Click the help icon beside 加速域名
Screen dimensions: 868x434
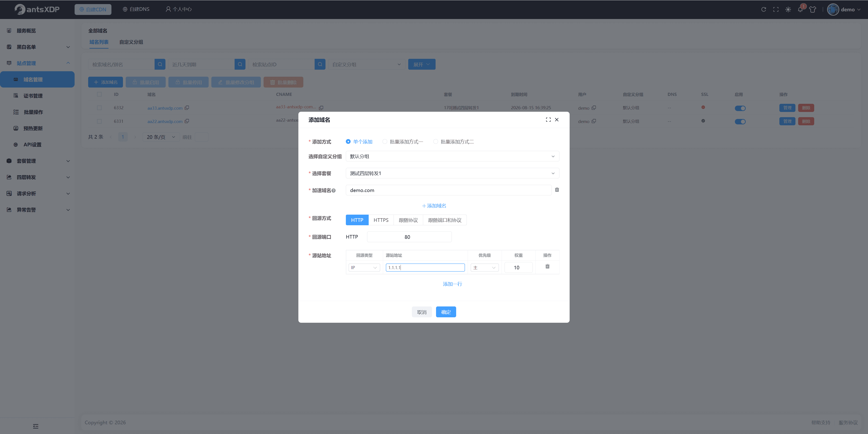coord(334,190)
